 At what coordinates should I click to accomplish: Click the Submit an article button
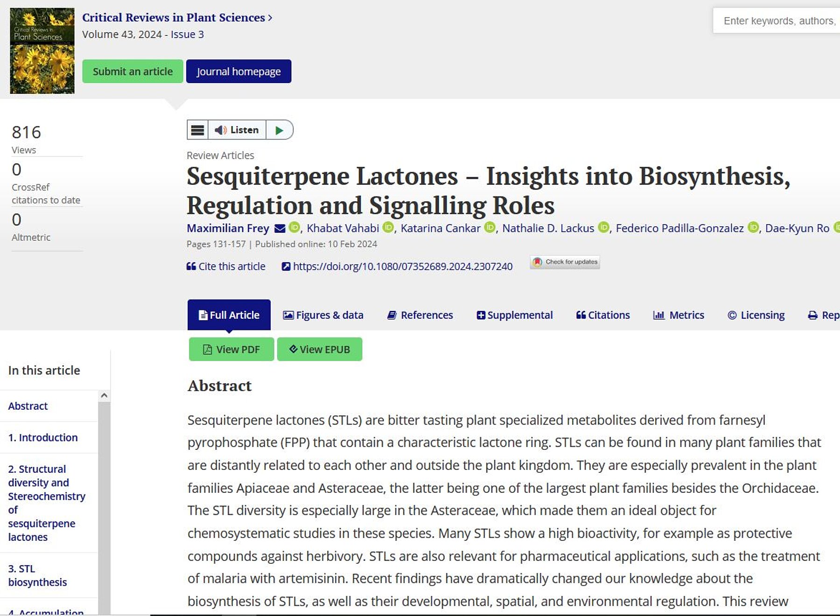point(133,71)
